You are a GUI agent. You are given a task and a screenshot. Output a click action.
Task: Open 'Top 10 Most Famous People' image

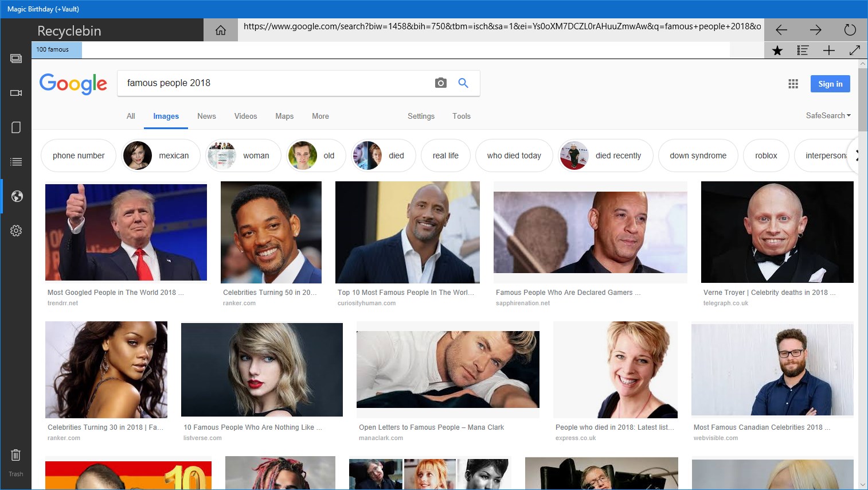coord(408,232)
